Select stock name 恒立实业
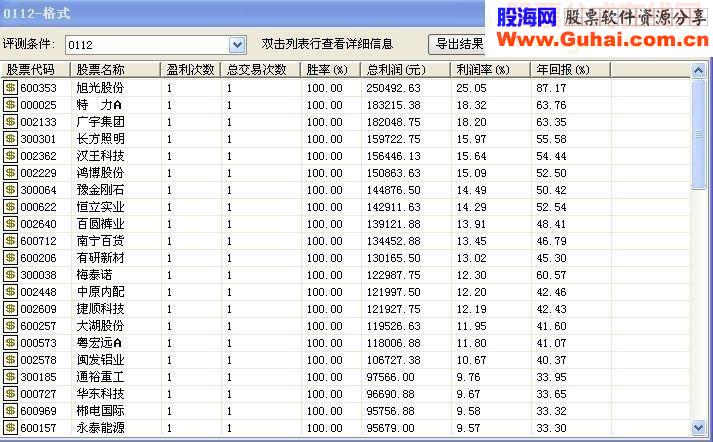The height and width of the screenshot is (442, 713). point(100,206)
